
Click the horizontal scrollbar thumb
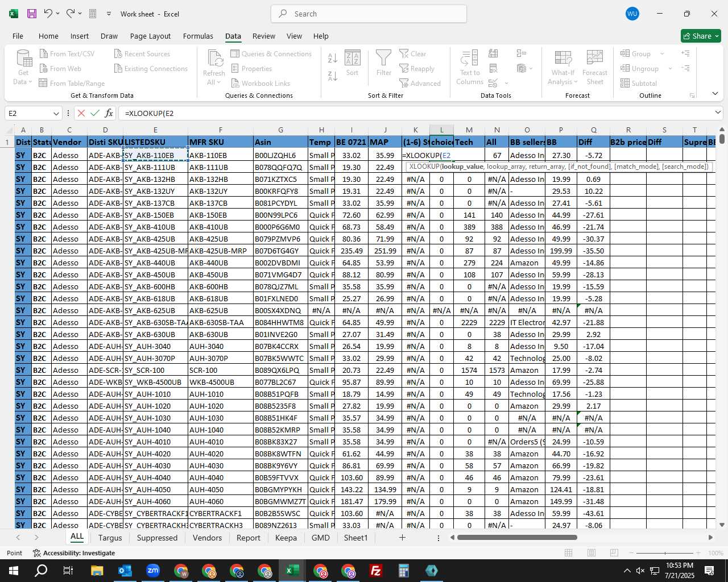[517, 537]
